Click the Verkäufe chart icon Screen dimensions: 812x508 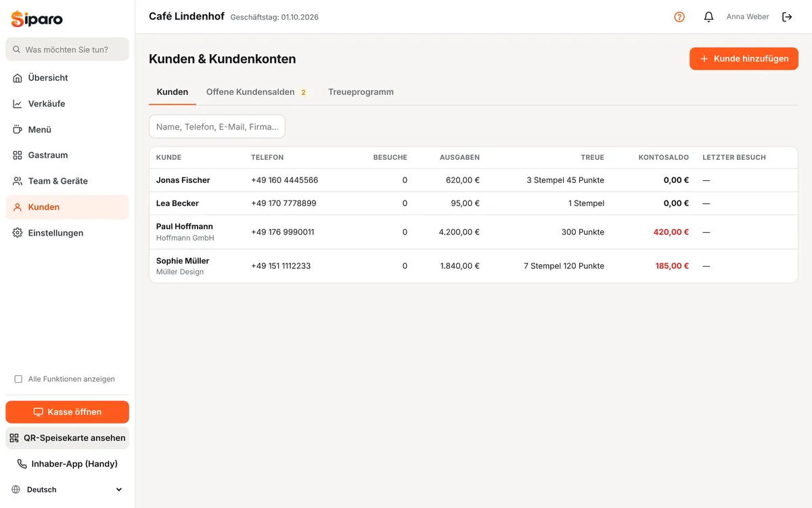pos(18,104)
